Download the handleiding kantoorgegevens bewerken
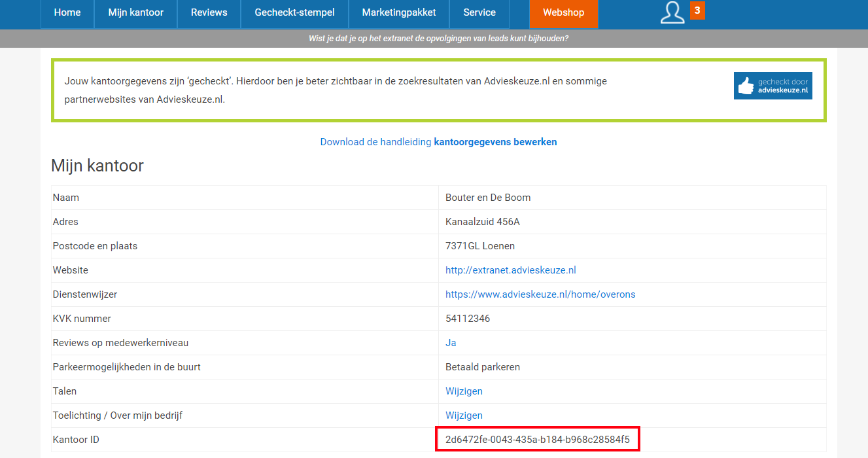 438,142
